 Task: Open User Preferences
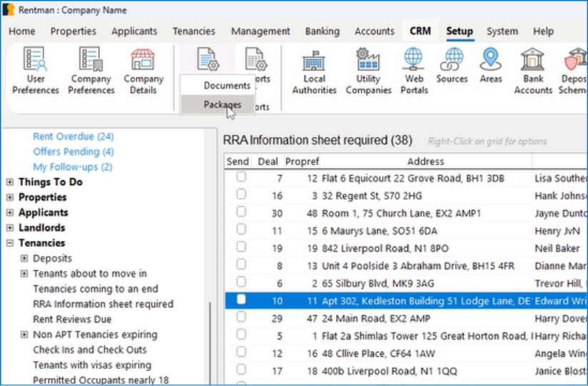point(35,70)
